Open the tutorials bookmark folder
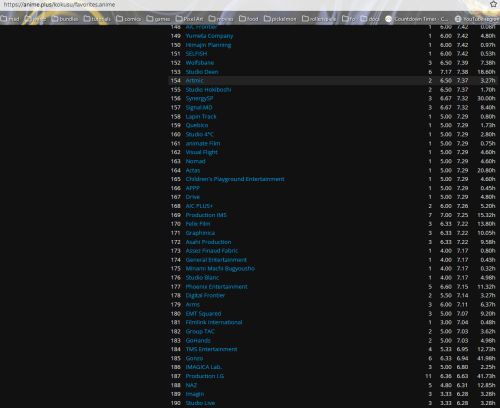 tap(97, 19)
